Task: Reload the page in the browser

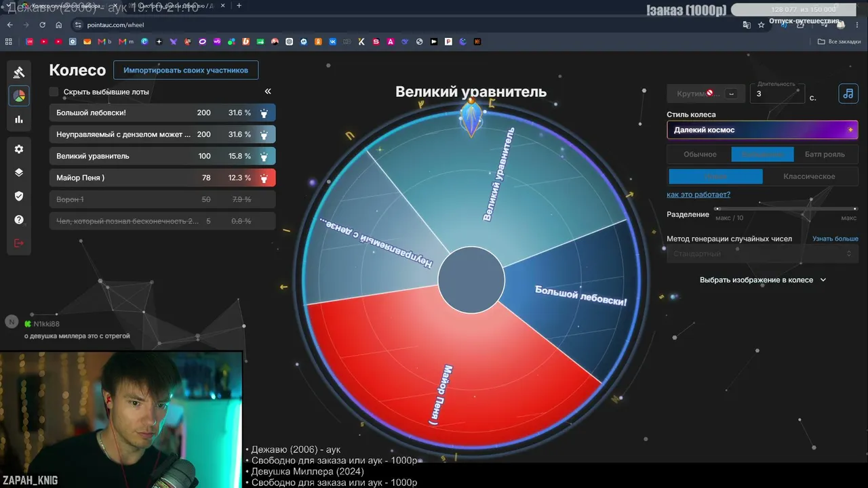Action: [x=42, y=24]
